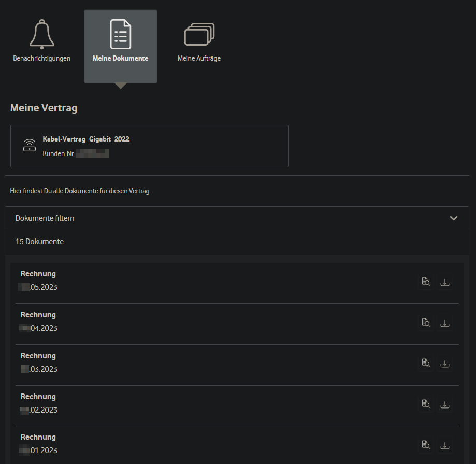Download the Rechnung from 03.2023
The image size is (476, 464).
(445, 363)
